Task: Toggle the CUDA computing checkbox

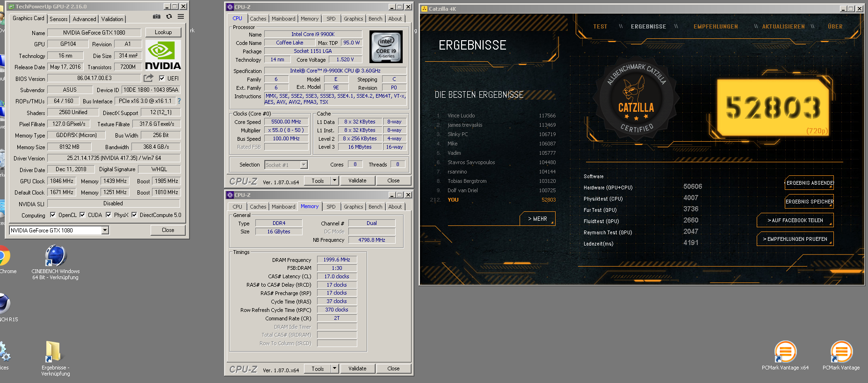Action: (x=82, y=215)
